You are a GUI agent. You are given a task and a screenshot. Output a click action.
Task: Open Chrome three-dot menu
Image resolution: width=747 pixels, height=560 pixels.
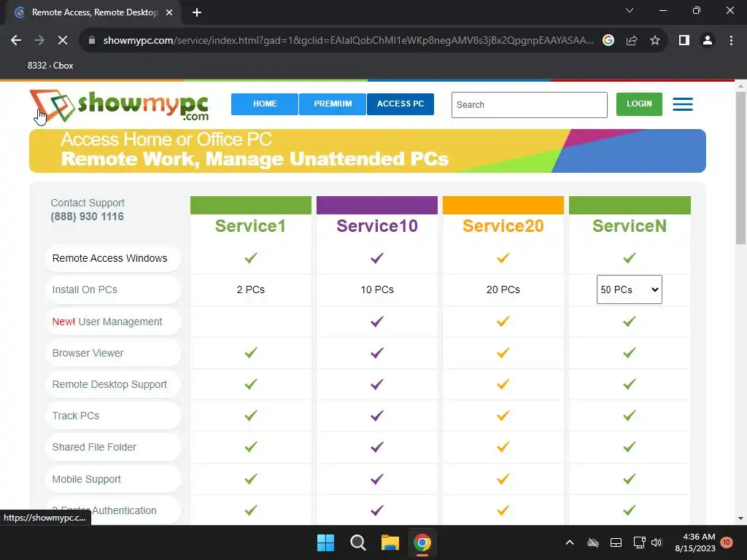pyautogui.click(x=731, y=41)
